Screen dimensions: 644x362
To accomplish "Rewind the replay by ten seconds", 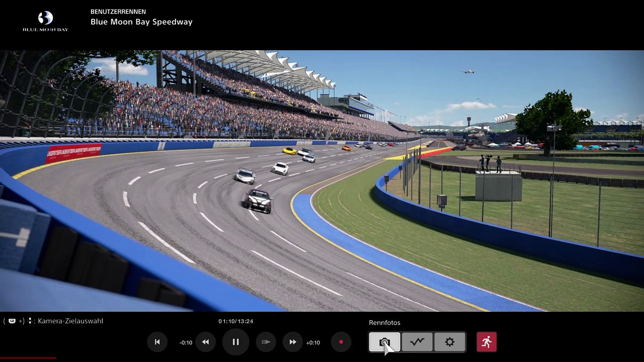I will (205, 342).
